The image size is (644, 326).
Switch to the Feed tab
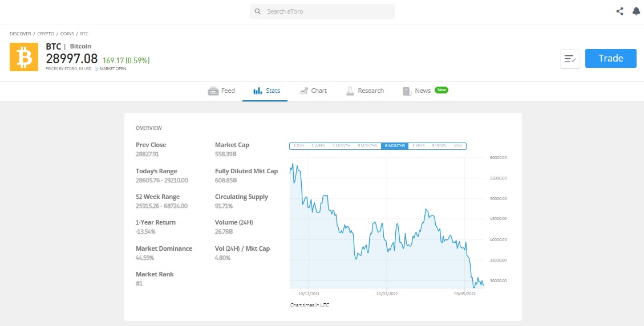[221, 91]
